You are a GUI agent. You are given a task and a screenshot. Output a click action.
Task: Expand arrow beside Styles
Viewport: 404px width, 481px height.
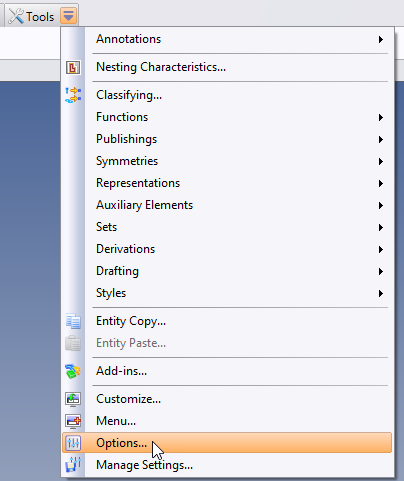[381, 293]
